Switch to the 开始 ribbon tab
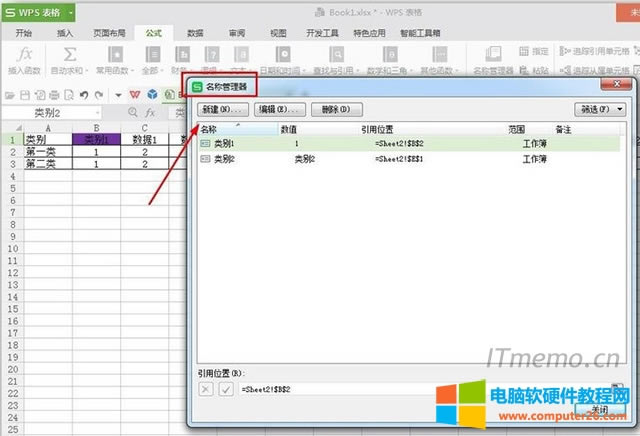Viewport: 640px width, 436px height. point(23,33)
